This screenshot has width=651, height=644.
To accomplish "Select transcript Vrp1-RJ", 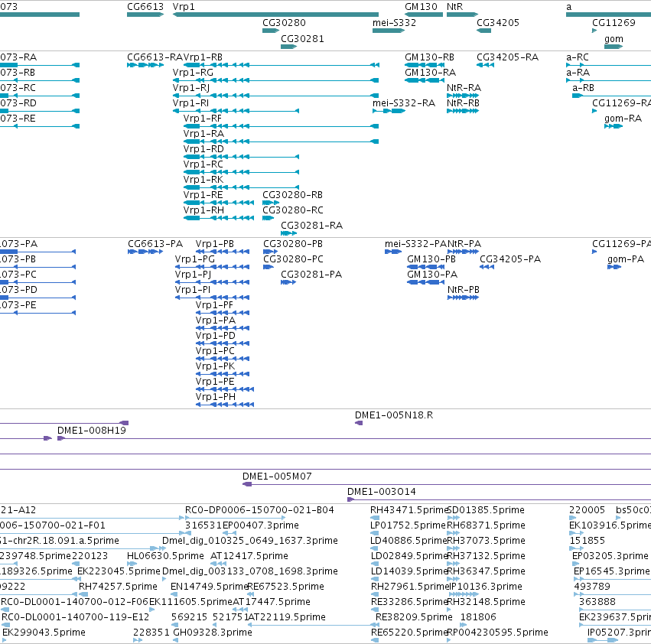I will point(275,96).
